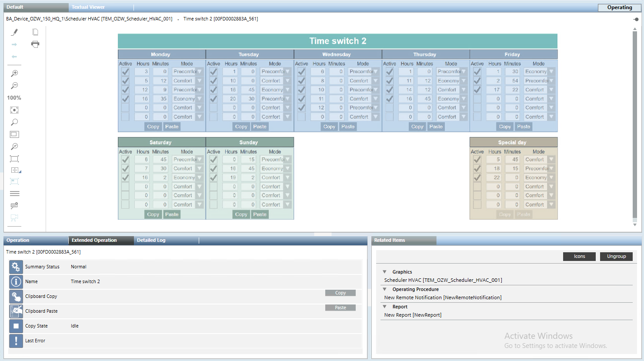Image resolution: width=644 pixels, height=361 pixels.
Task: Collapse the Graphics section in Related Items
Action: pos(384,271)
